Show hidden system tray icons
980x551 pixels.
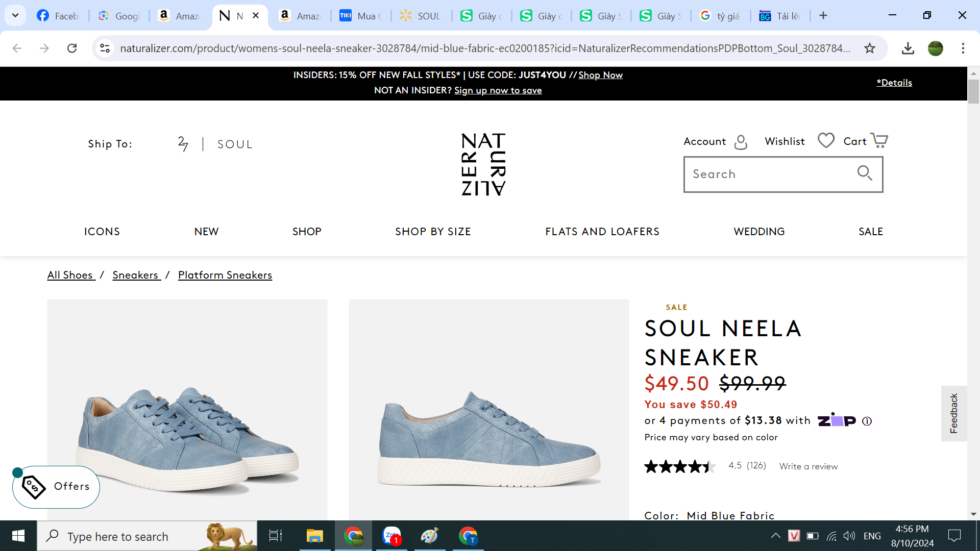[x=775, y=536]
